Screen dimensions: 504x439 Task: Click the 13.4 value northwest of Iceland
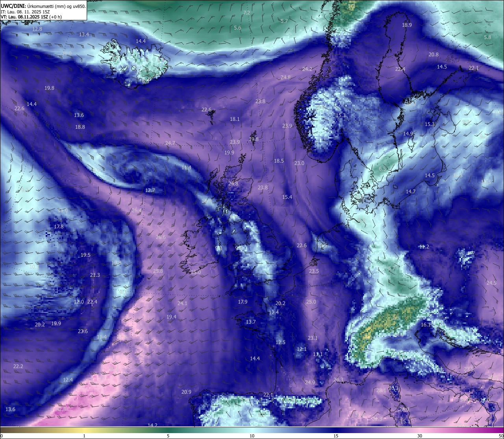click(x=84, y=35)
